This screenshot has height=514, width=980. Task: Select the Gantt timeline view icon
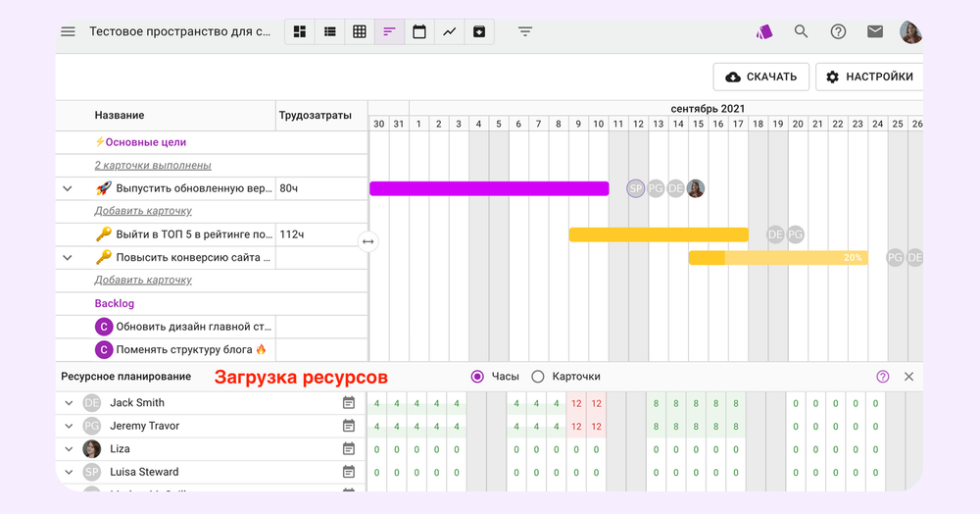(389, 32)
